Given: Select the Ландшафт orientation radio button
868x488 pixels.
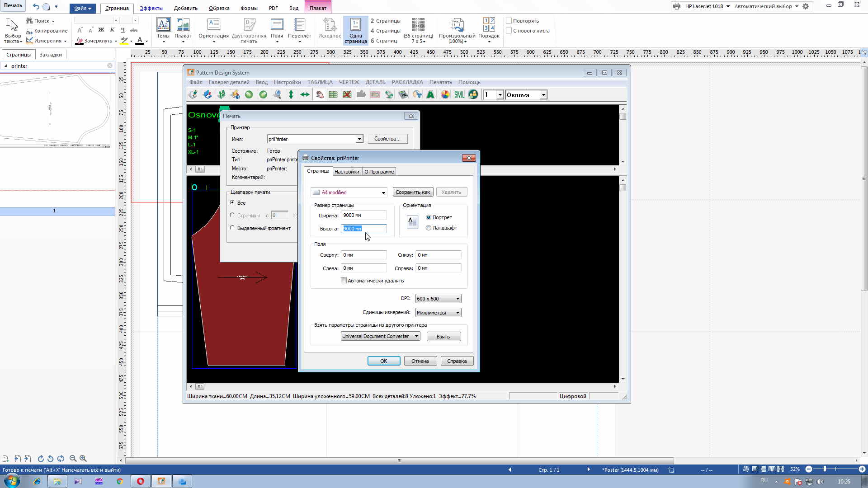Looking at the screenshot, I should 429,228.
